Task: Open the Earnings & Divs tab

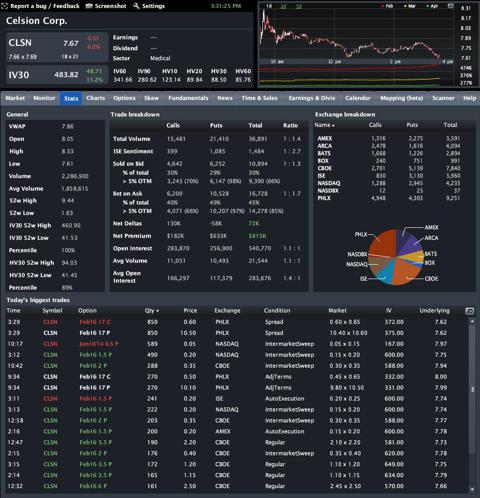Action: click(x=312, y=98)
